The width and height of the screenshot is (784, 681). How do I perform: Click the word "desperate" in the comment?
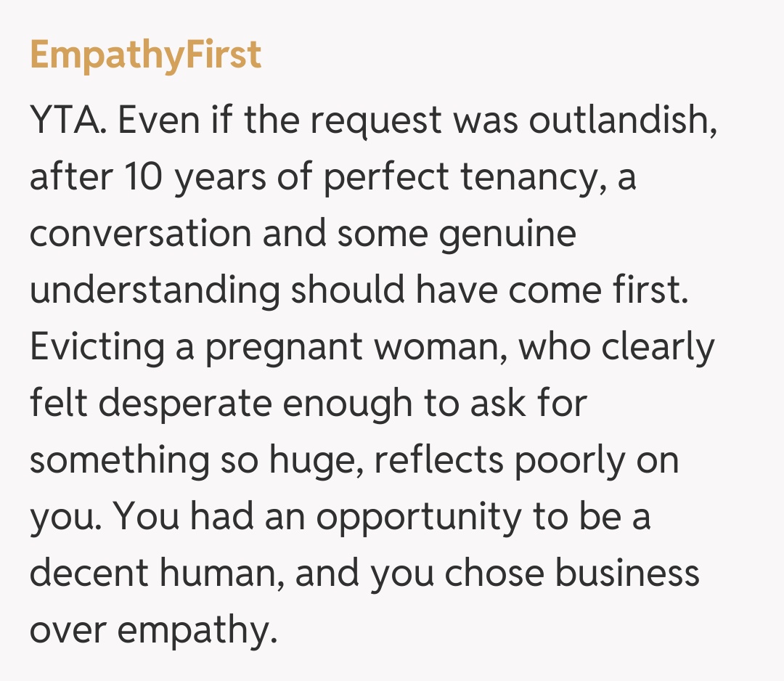click(185, 404)
